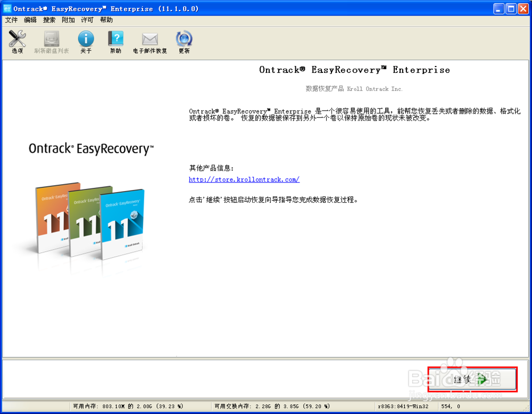Click the 其他产品信息 label
The height and width of the screenshot is (414, 532).
tap(211, 168)
